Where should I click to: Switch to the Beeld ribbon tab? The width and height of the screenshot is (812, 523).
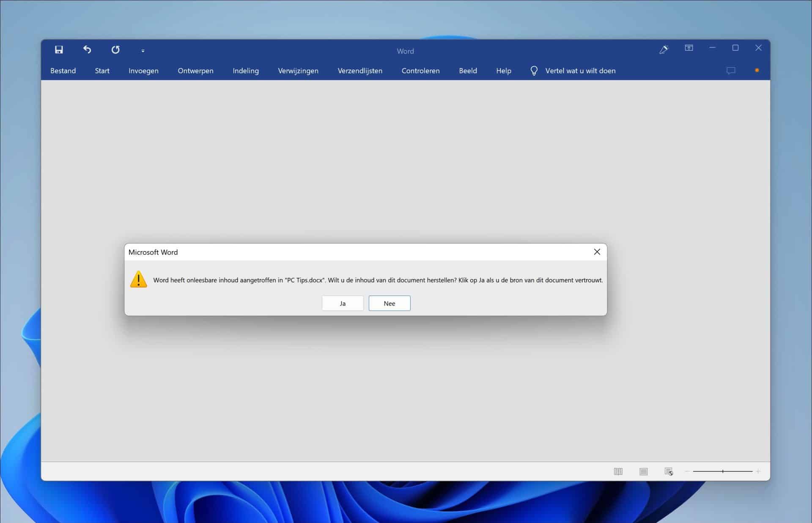(468, 71)
